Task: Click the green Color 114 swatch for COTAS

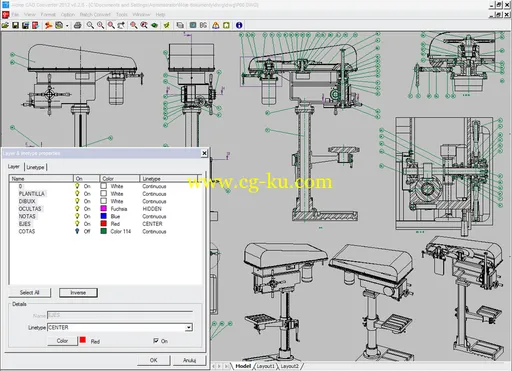Action: click(x=104, y=231)
